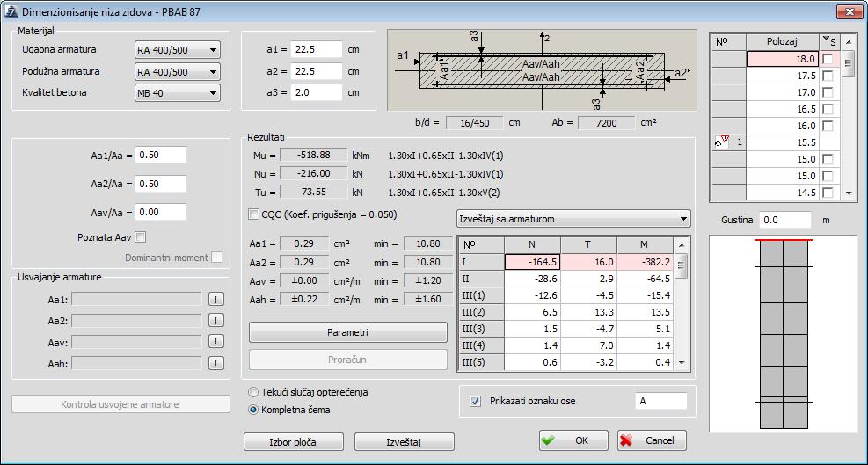Click down arrow of load case table scrollbar
Screen dimensions: 868x465
(x=682, y=363)
